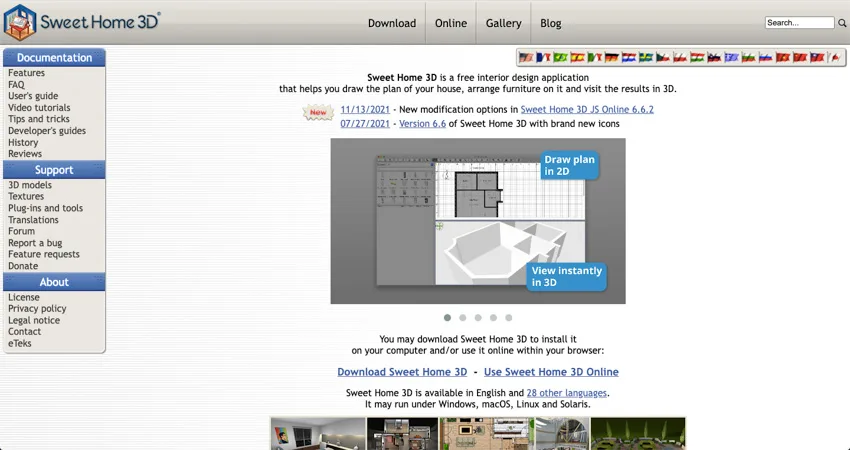Select the Bulgarian flag language
This screenshot has height=450, width=850.
[x=748, y=57]
